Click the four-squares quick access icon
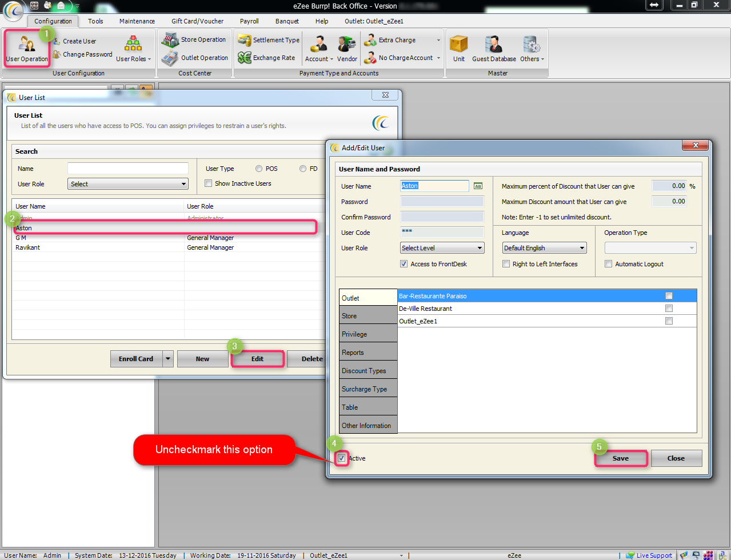Image resolution: width=731 pixels, height=560 pixels. point(35,5)
